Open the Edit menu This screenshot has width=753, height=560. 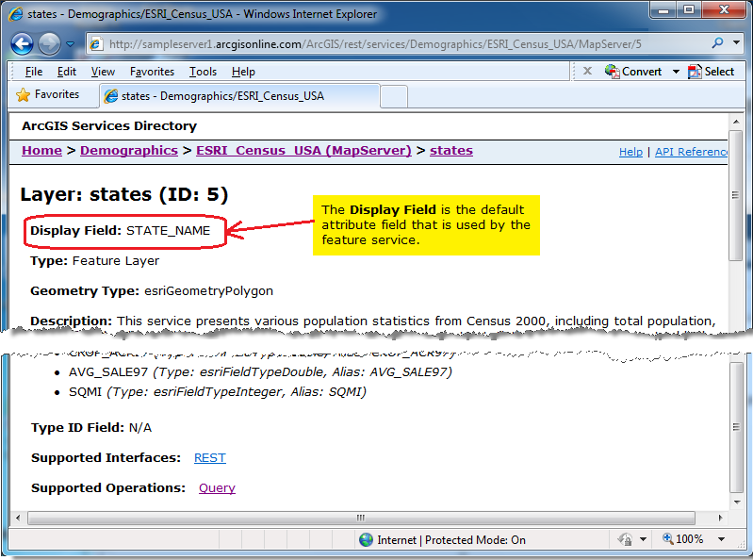point(67,72)
